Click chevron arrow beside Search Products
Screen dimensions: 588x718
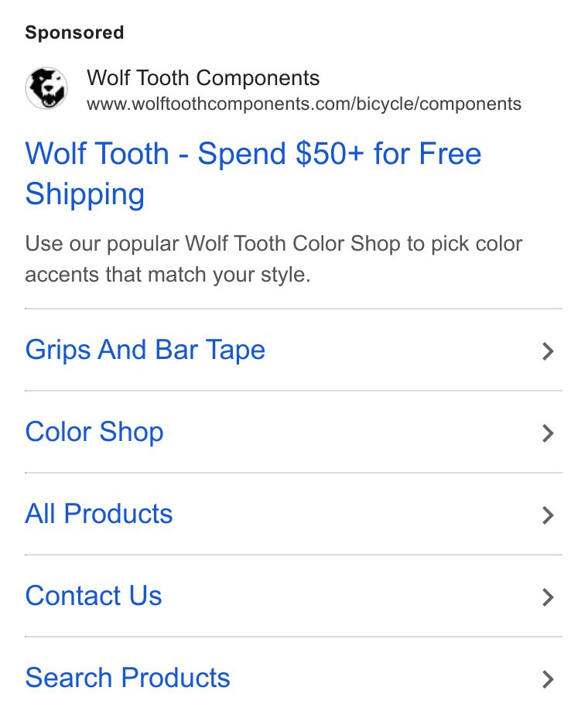pos(548,679)
